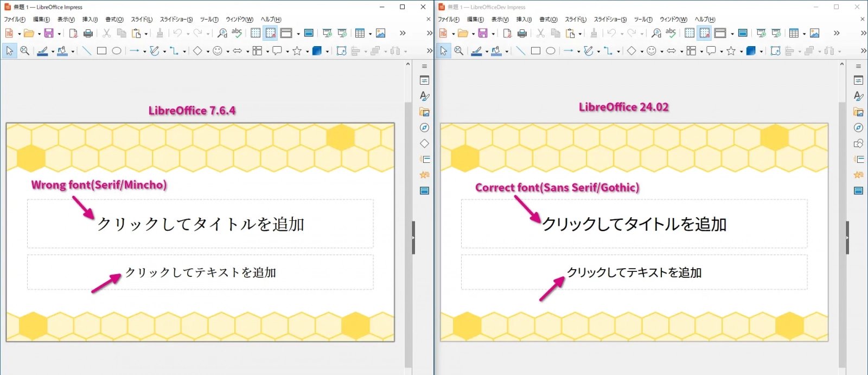Click Clone Formatting brush in right window

593,33
